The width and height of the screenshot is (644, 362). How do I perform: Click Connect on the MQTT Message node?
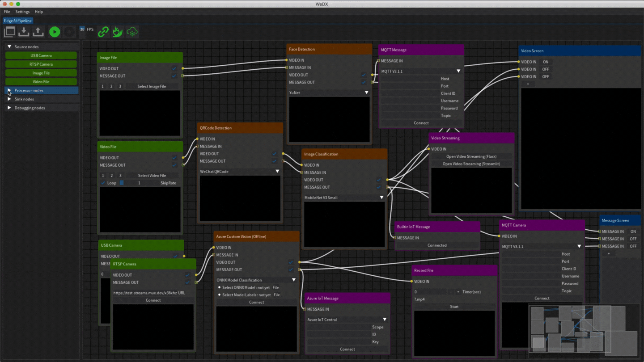click(x=421, y=122)
